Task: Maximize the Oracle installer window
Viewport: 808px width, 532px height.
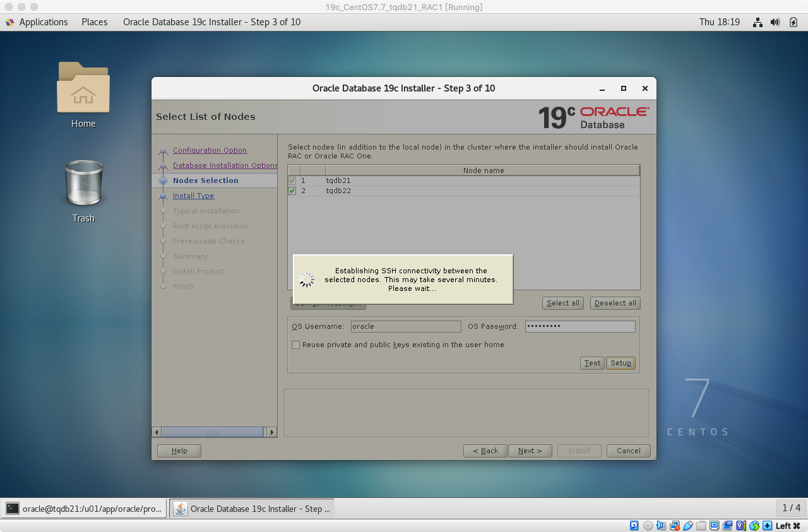Action: coord(624,89)
